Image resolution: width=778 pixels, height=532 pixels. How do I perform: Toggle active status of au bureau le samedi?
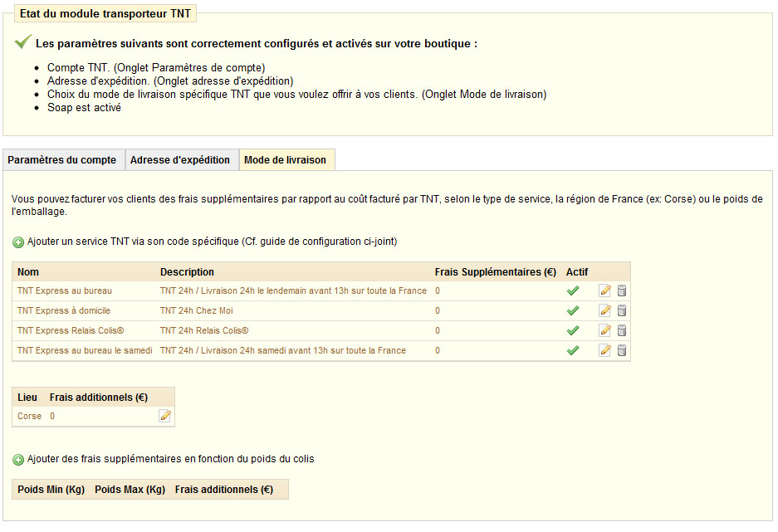click(573, 350)
